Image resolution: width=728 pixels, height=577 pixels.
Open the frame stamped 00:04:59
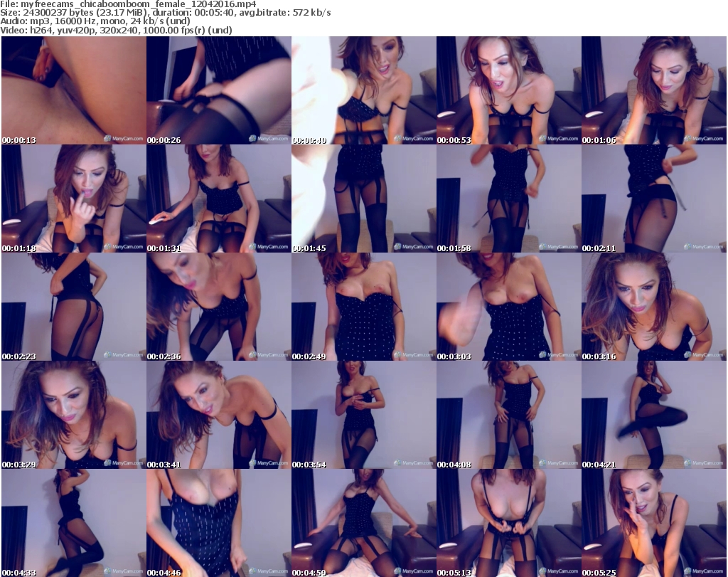tap(363, 523)
